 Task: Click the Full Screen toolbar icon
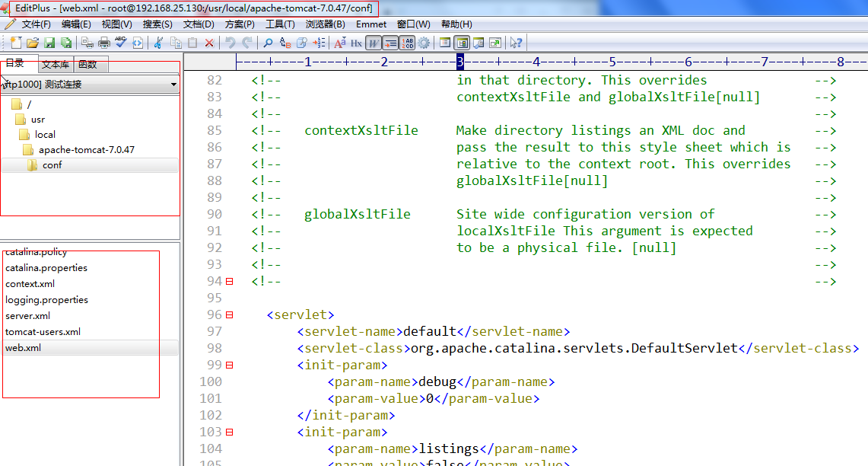(495, 43)
